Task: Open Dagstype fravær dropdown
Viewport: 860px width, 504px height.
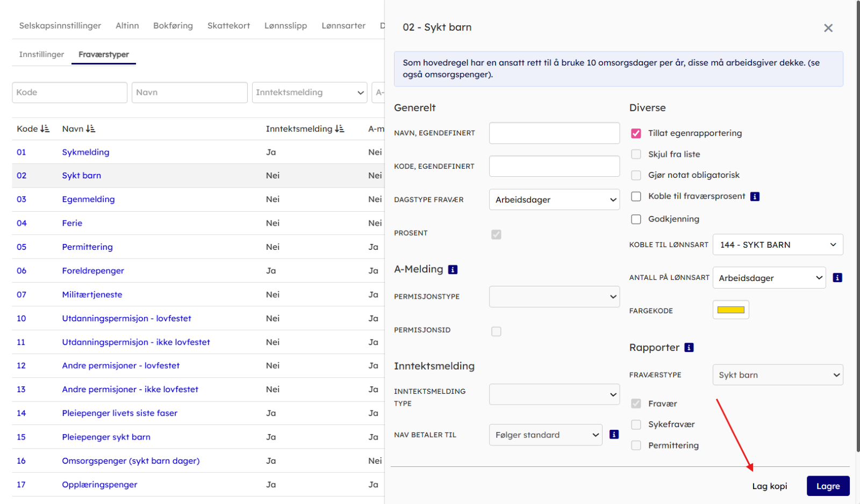Action: click(554, 200)
